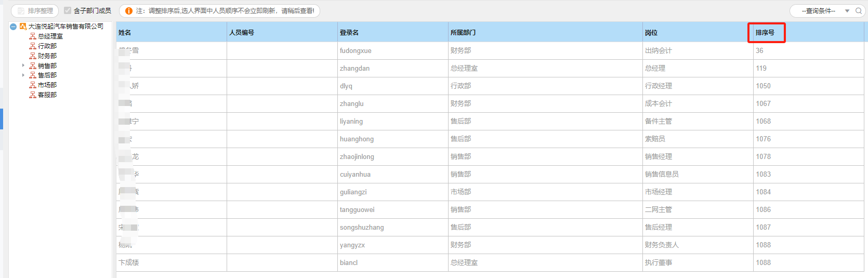Expand the 售后部 tree node
The height and width of the screenshot is (278, 868).
23,75
